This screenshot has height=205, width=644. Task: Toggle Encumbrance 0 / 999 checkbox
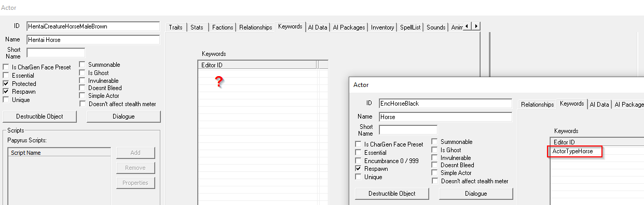pos(359,161)
